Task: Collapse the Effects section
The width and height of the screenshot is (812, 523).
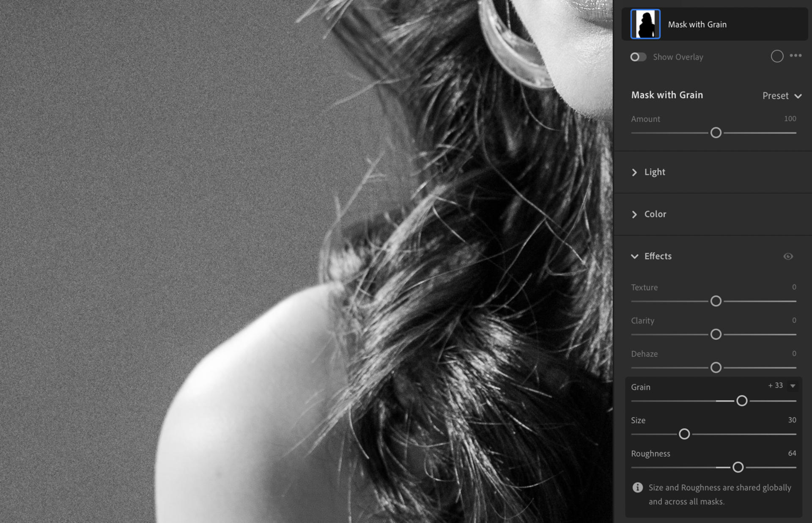Action: coord(634,256)
